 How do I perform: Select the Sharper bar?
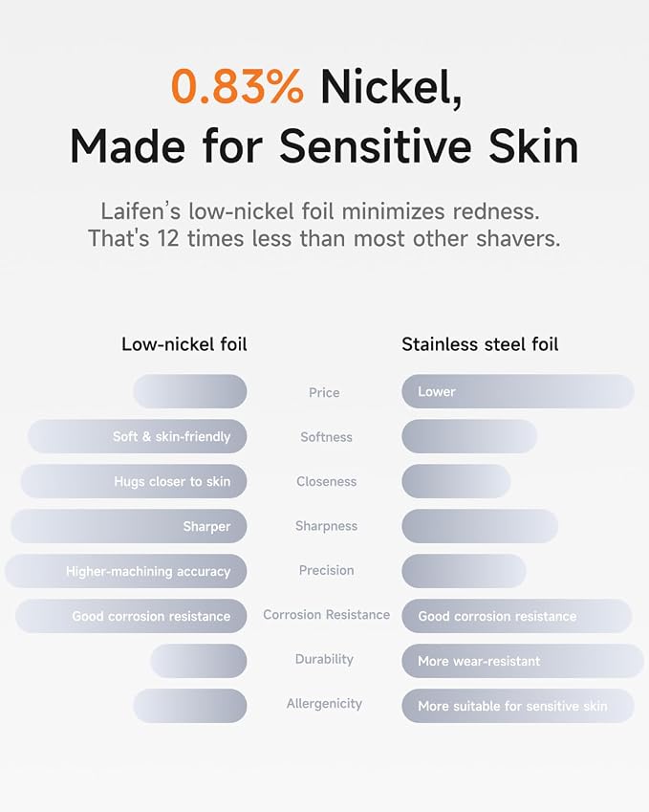click(x=128, y=526)
